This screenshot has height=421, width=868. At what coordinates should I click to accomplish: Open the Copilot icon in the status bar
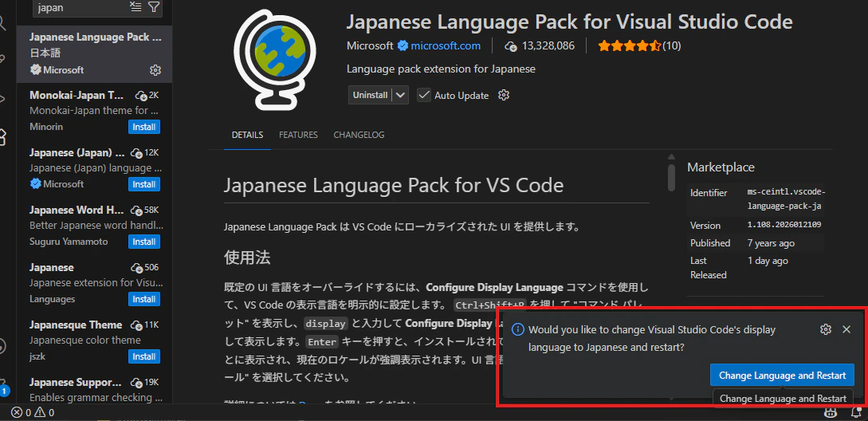click(x=830, y=412)
